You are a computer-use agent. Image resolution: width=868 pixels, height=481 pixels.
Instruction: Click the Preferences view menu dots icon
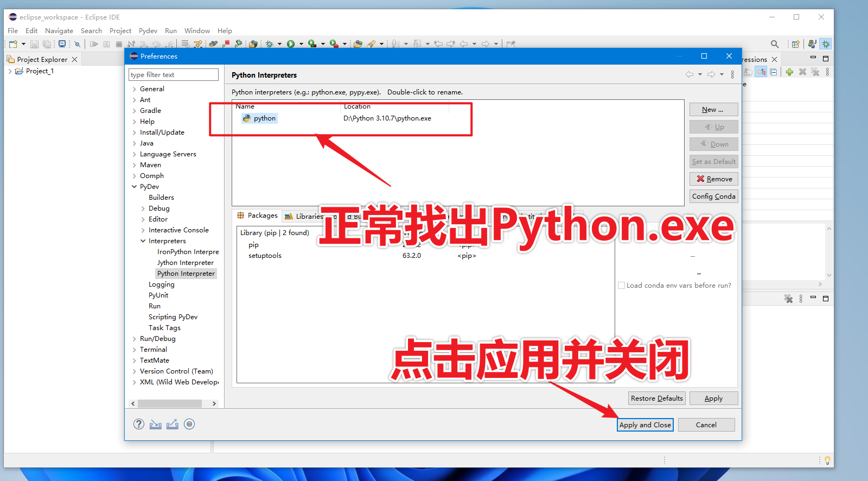pos(732,74)
